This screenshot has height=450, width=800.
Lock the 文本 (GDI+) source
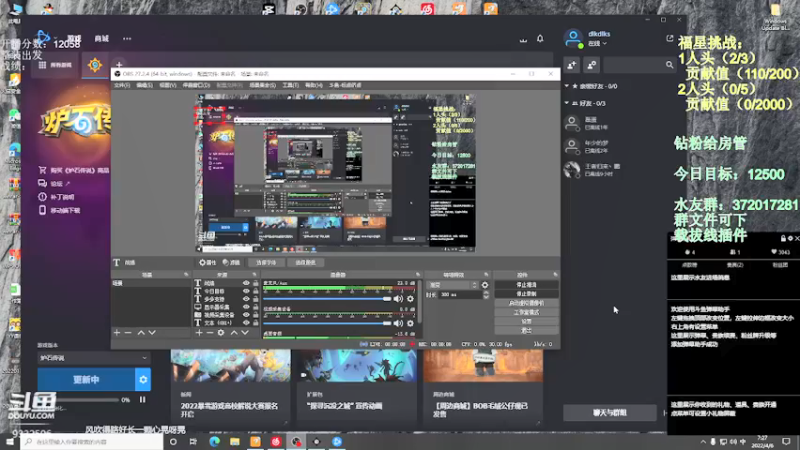(256, 323)
